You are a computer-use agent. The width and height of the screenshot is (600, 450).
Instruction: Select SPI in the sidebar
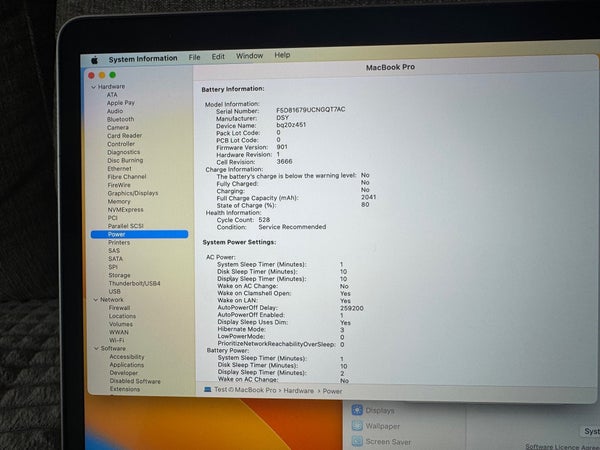click(x=113, y=267)
